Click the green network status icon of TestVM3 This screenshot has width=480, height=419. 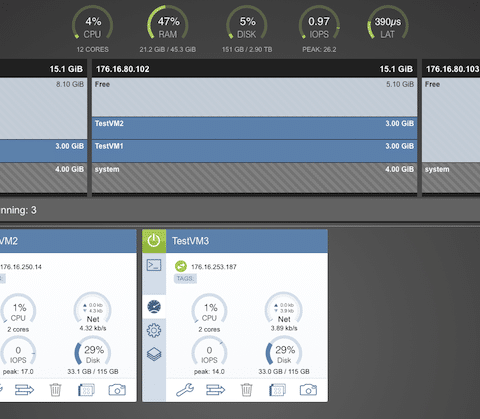[181, 266]
